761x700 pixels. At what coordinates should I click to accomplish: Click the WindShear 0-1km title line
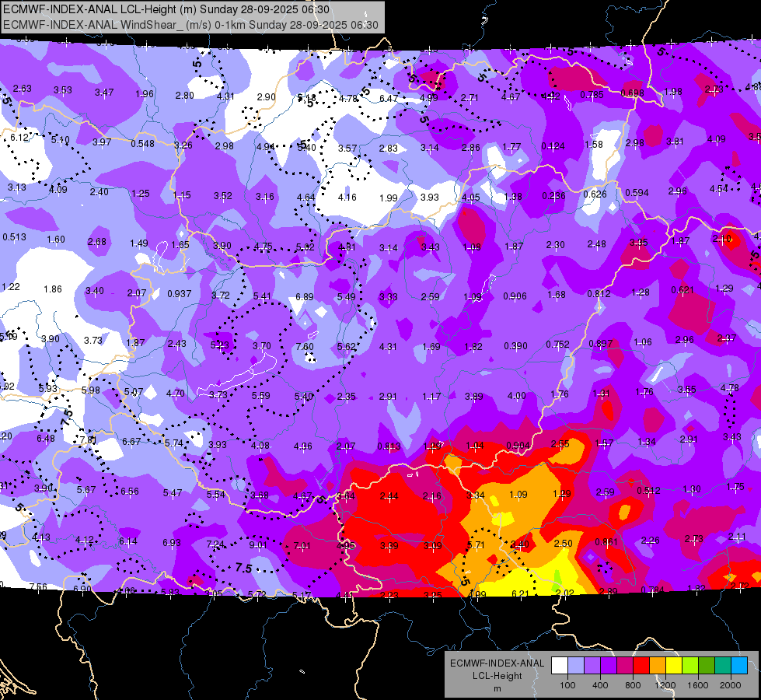pyautogui.click(x=190, y=25)
